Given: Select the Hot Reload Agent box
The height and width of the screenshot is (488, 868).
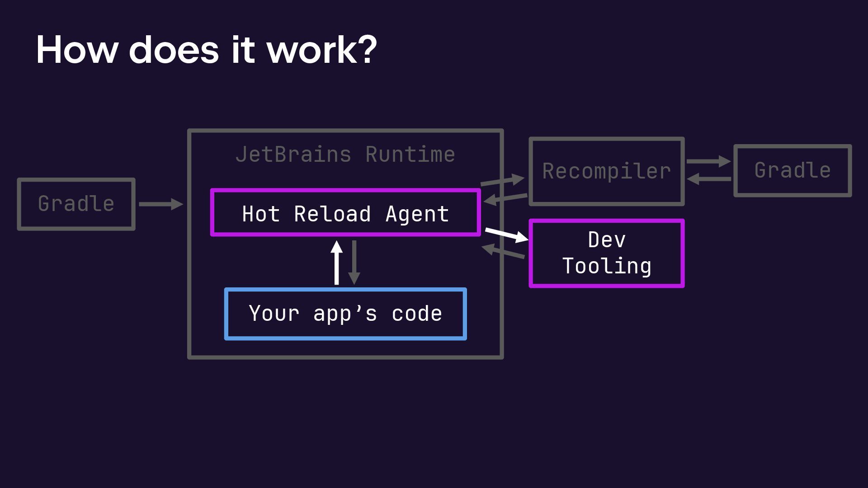Looking at the screenshot, I should [345, 213].
